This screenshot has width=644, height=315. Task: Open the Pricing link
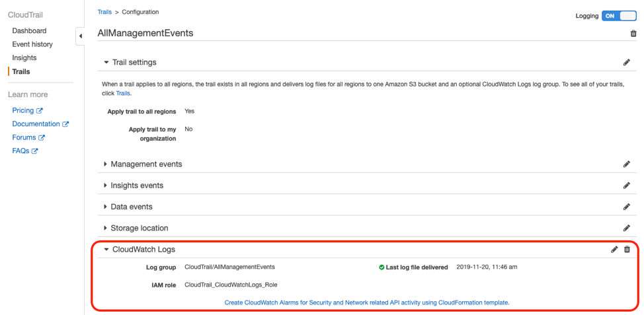click(x=23, y=110)
